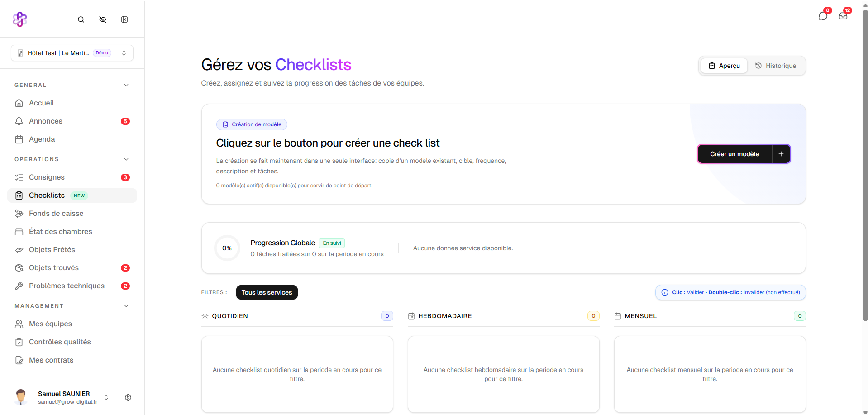This screenshot has height=415, width=868.
Task: Collapse the sidebar with the panel icon
Action: tap(124, 19)
